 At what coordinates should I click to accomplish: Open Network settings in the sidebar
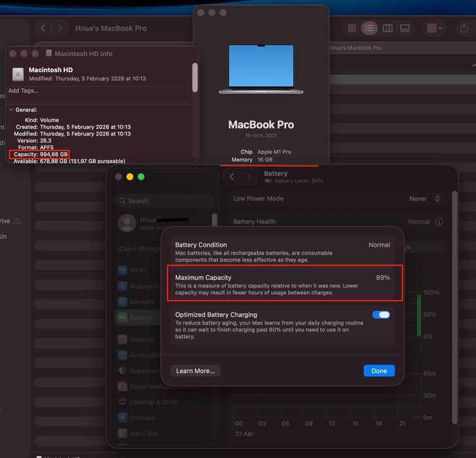137,302
